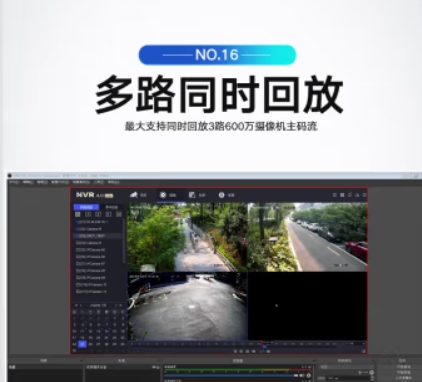Check the IP Camera 05 channel checkbox
The width and height of the screenshot is (422, 382).
(x=78, y=250)
